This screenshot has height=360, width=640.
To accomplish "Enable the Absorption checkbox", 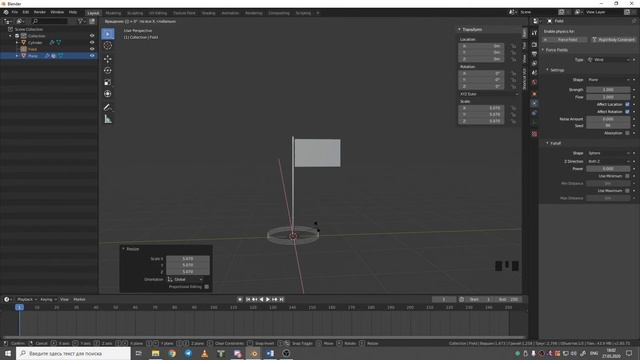I will tap(627, 133).
